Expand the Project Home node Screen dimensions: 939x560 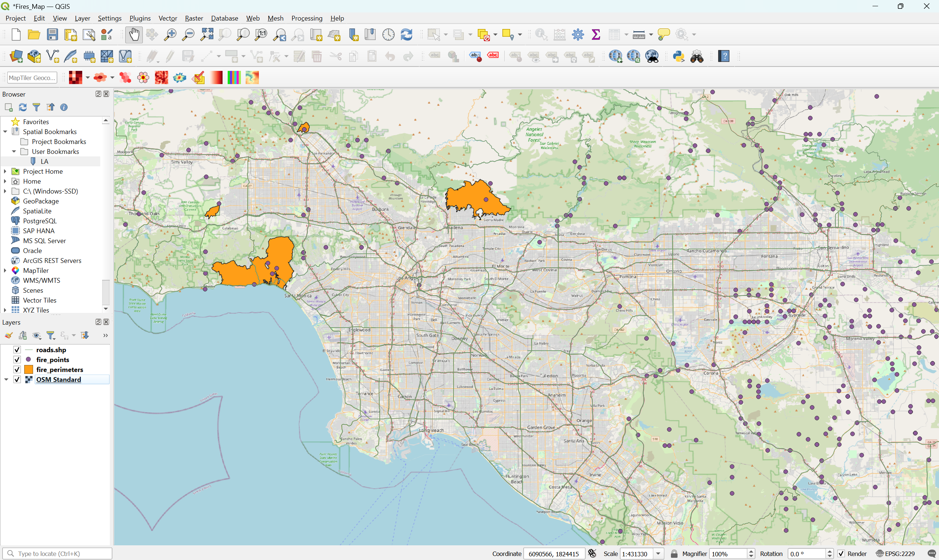(5, 171)
